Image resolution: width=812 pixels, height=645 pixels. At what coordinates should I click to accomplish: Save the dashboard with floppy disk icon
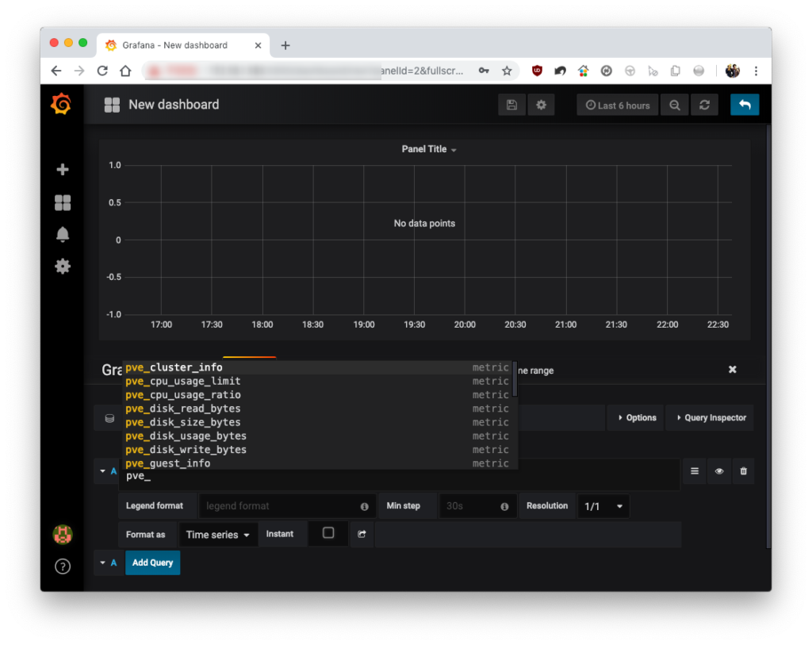pos(511,105)
